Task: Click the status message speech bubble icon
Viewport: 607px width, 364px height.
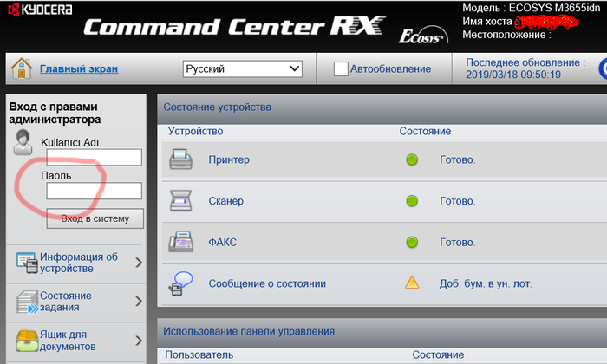Action: [180, 283]
